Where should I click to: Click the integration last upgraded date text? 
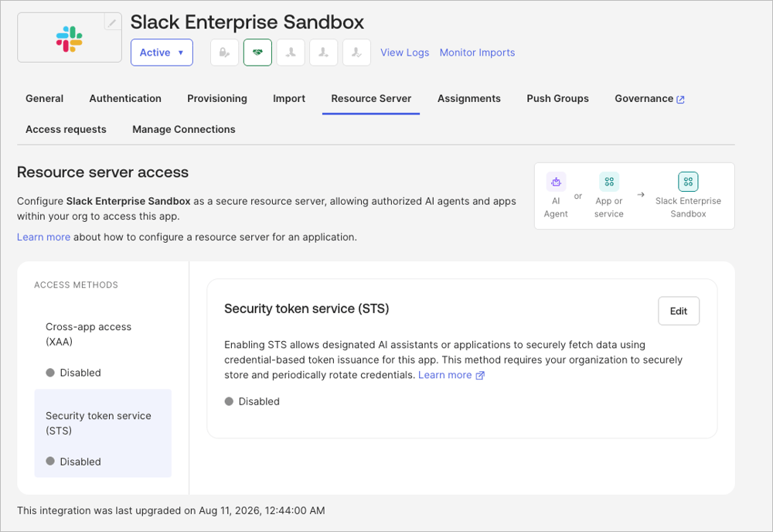171,510
